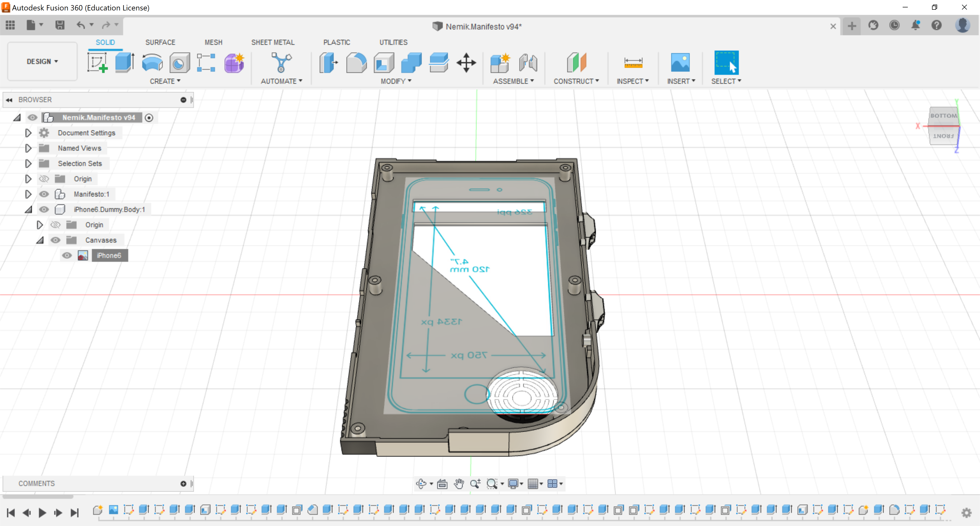Switch to the MESH tab
The width and height of the screenshot is (980, 526).
pos(213,42)
